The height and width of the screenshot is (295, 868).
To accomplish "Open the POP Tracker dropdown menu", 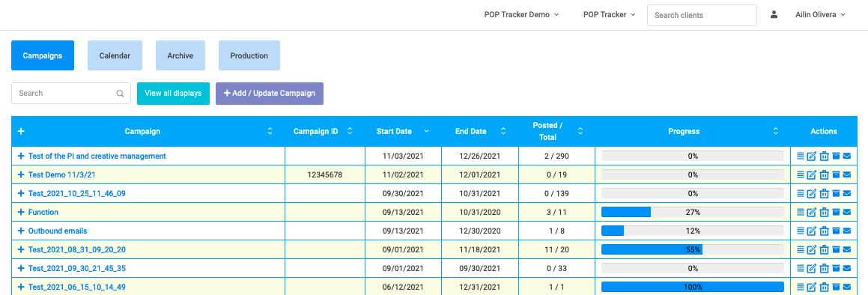I will tap(610, 15).
